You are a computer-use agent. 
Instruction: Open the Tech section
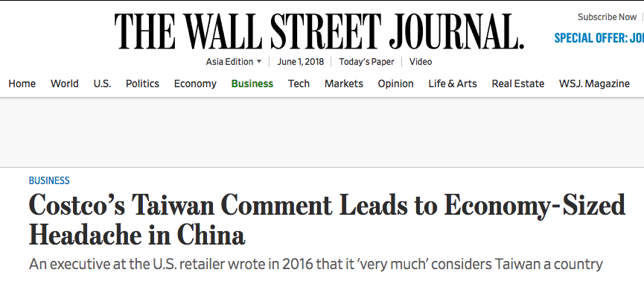[x=299, y=84]
